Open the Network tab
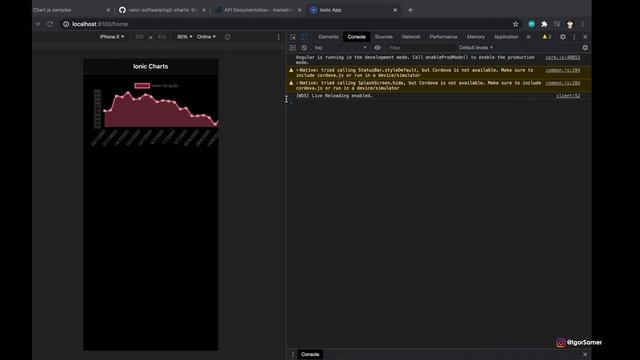This screenshot has height=360, width=640. pyautogui.click(x=411, y=37)
